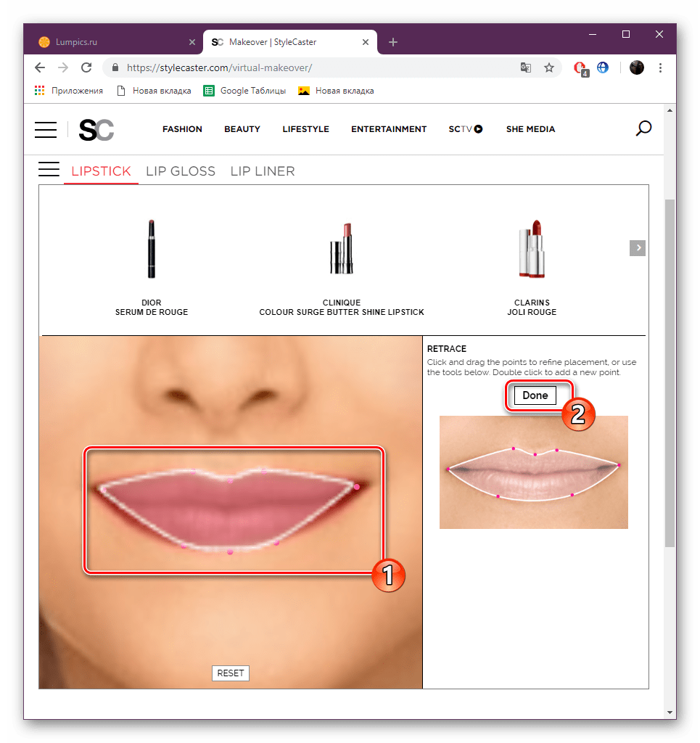Image resolution: width=700 pixels, height=743 pixels.
Task: Open the Google Translate icon in the address bar
Action: coord(525,67)
